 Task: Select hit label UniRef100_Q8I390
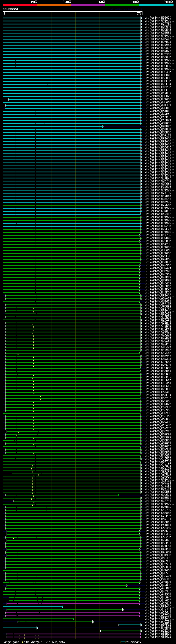[158, 555]
